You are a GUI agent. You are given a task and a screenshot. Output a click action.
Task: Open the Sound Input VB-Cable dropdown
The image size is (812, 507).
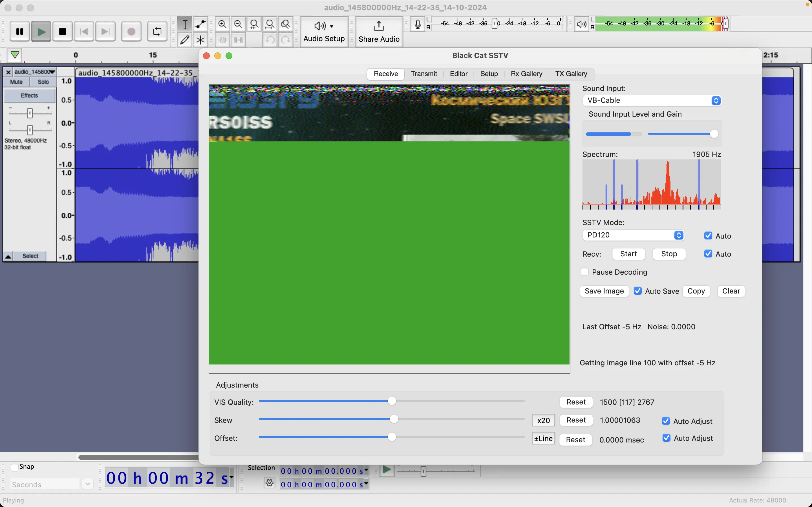point(652,100)
